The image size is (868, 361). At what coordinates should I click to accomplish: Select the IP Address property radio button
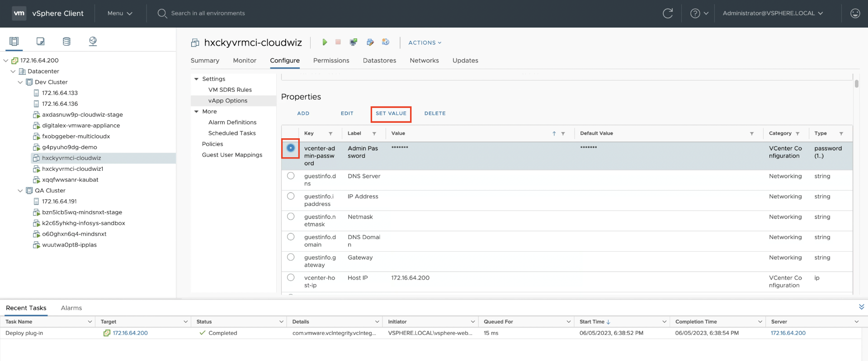(291, 196)
